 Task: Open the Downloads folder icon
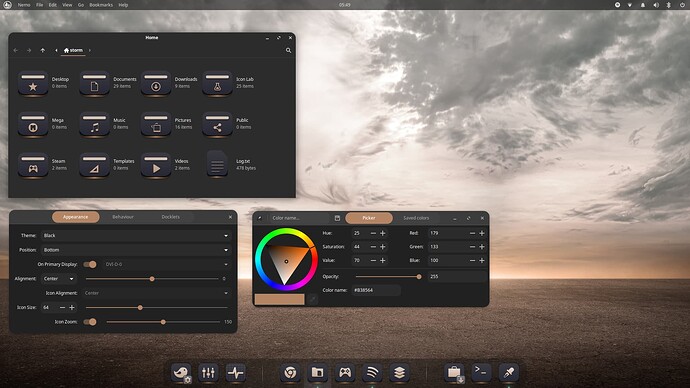coord(156,82)
